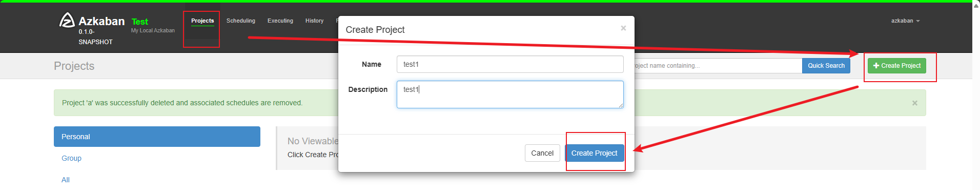Switch to the Scheduling tab
Viewport: 980px width, 190px height.
coord(241,21)
